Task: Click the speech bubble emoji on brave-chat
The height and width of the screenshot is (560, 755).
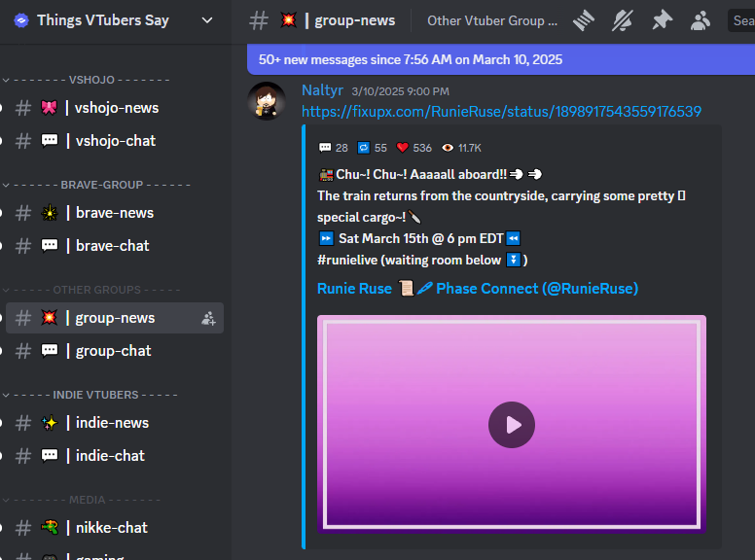Action: coord(49,245)
